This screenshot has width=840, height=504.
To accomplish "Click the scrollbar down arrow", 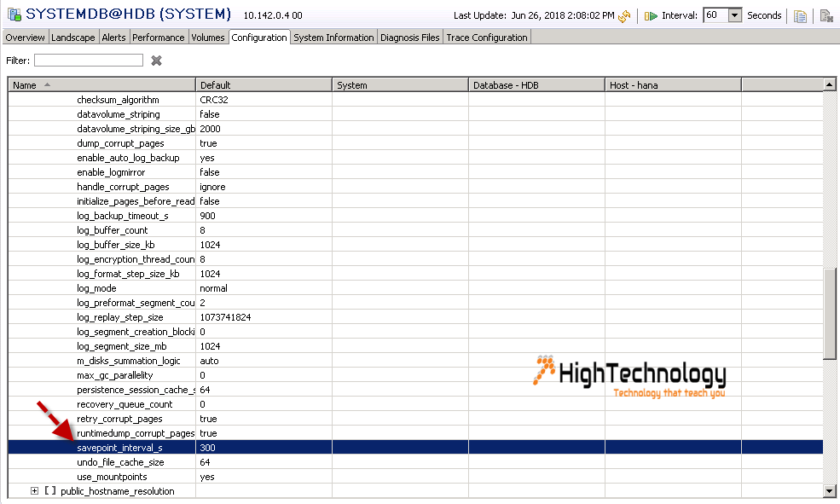I will coord(829,490).
